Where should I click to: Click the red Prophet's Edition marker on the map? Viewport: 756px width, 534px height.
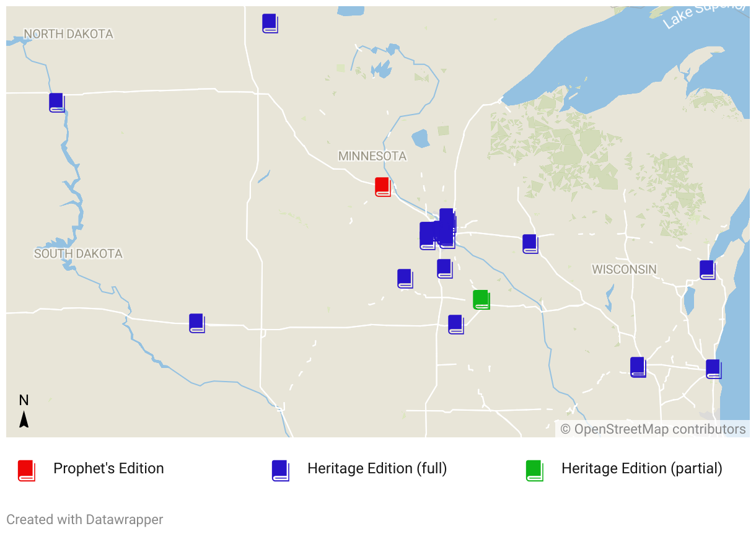[383, 186]
